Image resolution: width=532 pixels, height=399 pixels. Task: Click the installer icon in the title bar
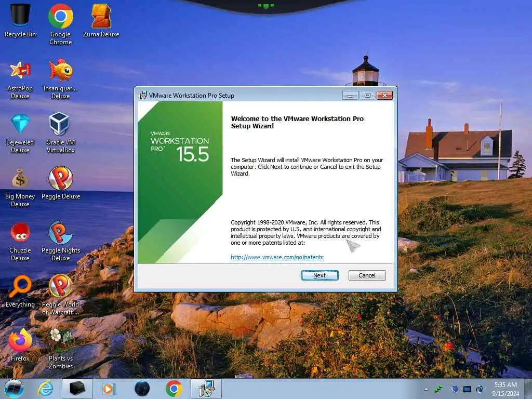pos(143,96)
